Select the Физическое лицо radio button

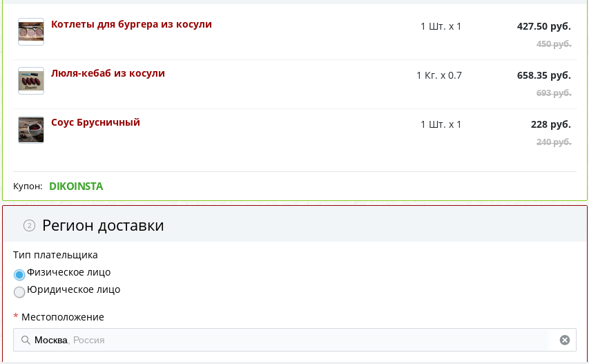coord(19,274)
